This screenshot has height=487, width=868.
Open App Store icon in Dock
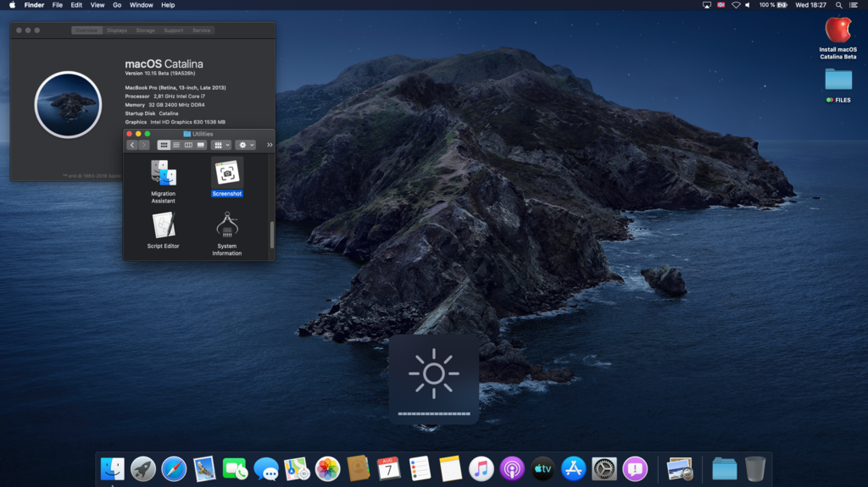tap(574, 469)
